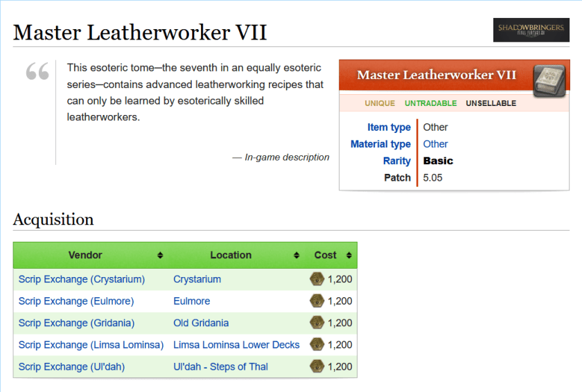
Task: Click the black Other item type value
Action: 435,127
